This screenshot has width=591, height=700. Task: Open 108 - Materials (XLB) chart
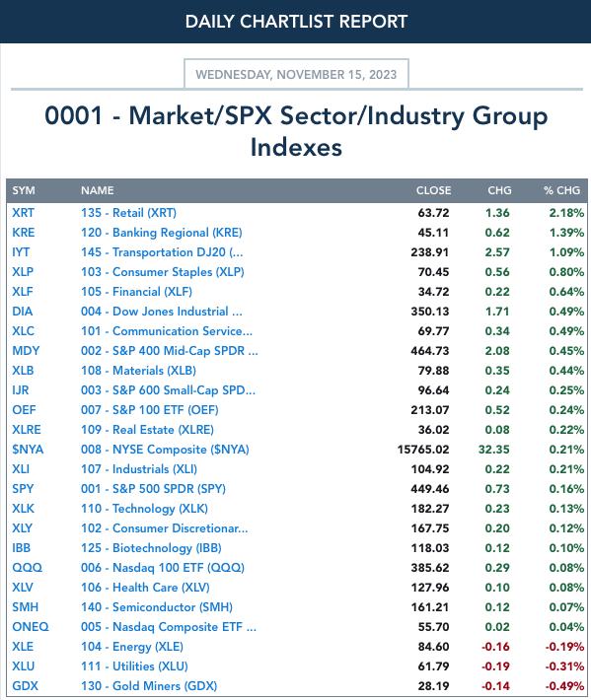click(138, 370)
